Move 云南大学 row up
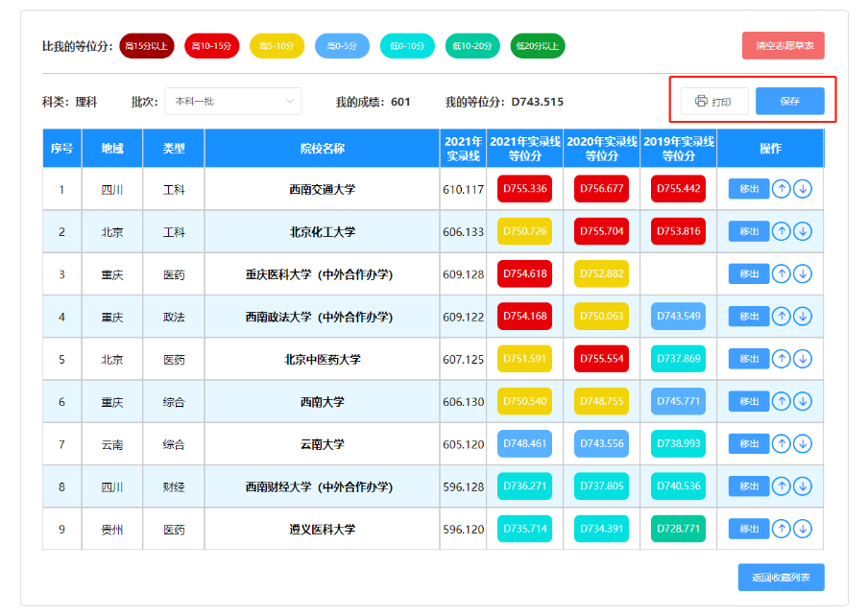This screenshot has height=616, width=868. pos(781,443)
